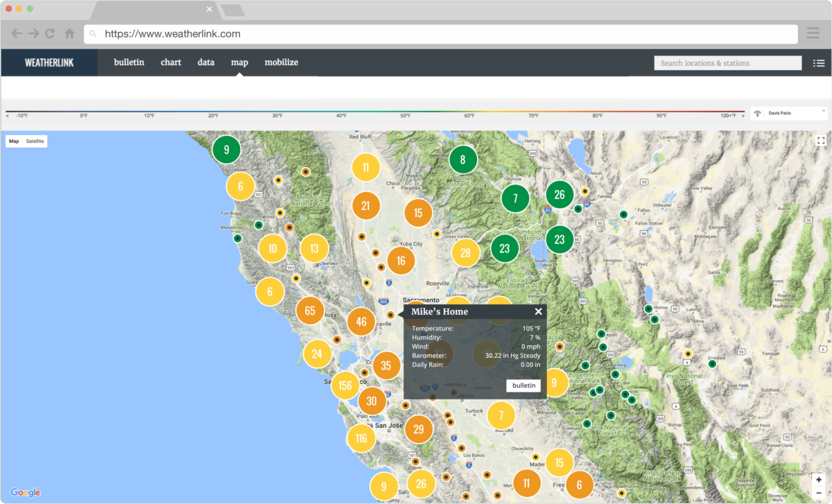This screenshot has height=504, width=832.
Task: Click the left arrow on temperature scale
Action: pyautogui.click(x=6, y=117)
